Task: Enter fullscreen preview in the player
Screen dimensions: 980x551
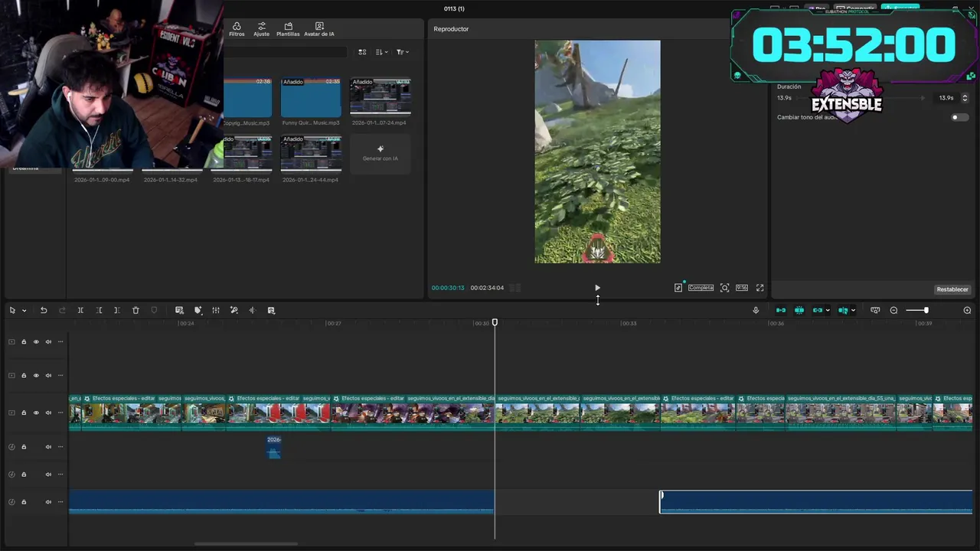Action: point(759,288)
